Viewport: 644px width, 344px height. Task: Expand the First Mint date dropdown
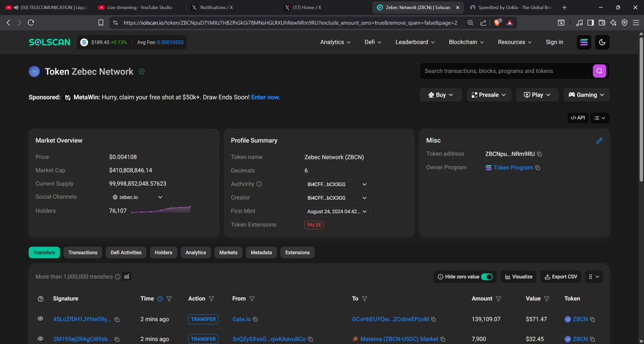click(x=337, y=212)
